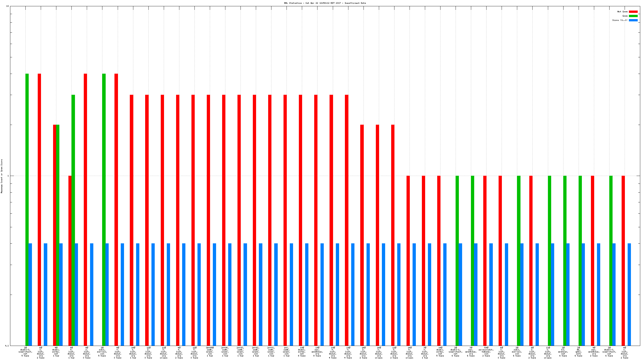Click the dnsbl-1.uceprotect.net 6 hops label
This screenshot has width=644, height=362.
click(455, 351)
